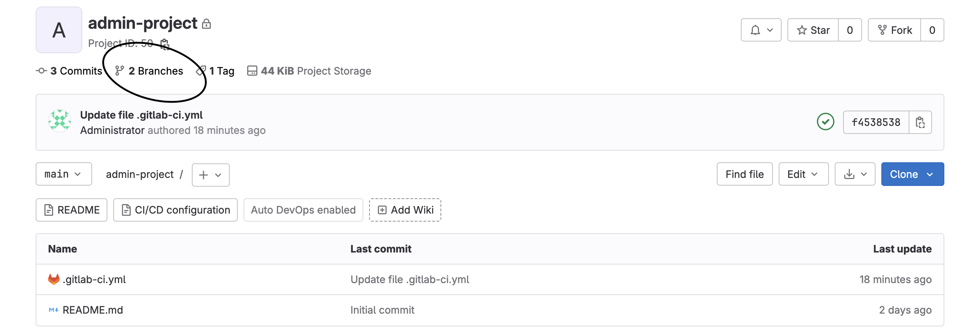Screen dimensions: 980x334
Task: Click the project avatar letter A
Action: pos(59,30)
